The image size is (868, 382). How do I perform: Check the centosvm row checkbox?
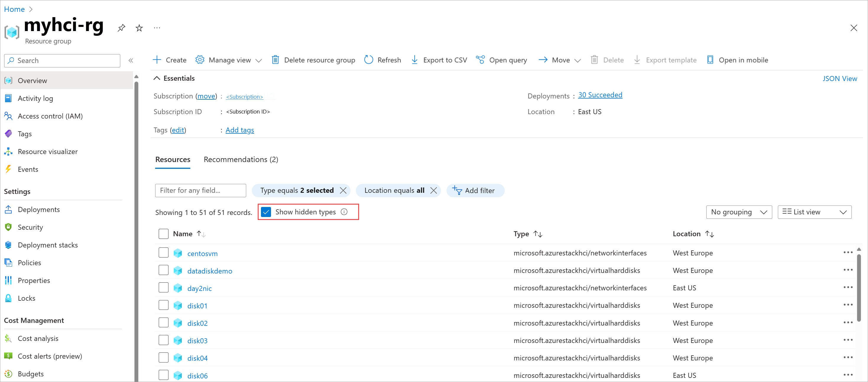pos(163,252)
